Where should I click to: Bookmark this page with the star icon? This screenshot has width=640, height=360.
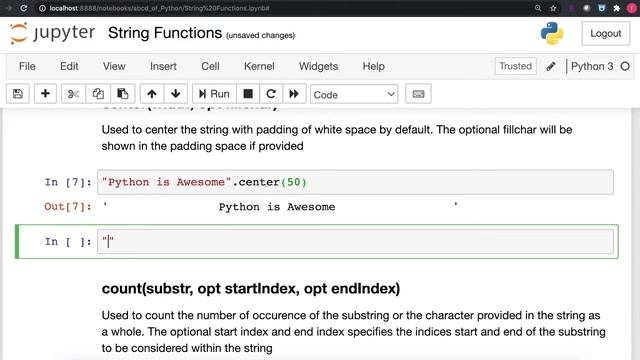click(553, 8)
